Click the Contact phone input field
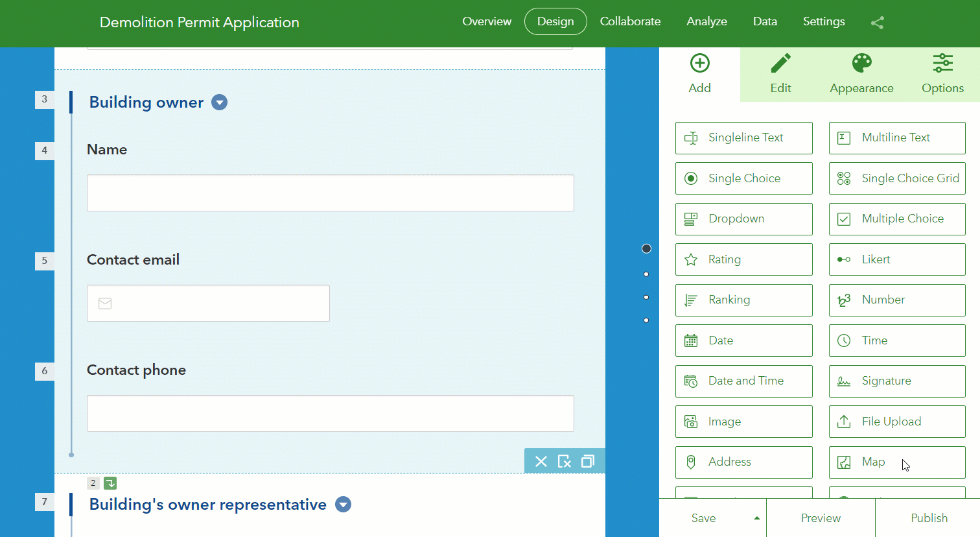 coord(331,413)
